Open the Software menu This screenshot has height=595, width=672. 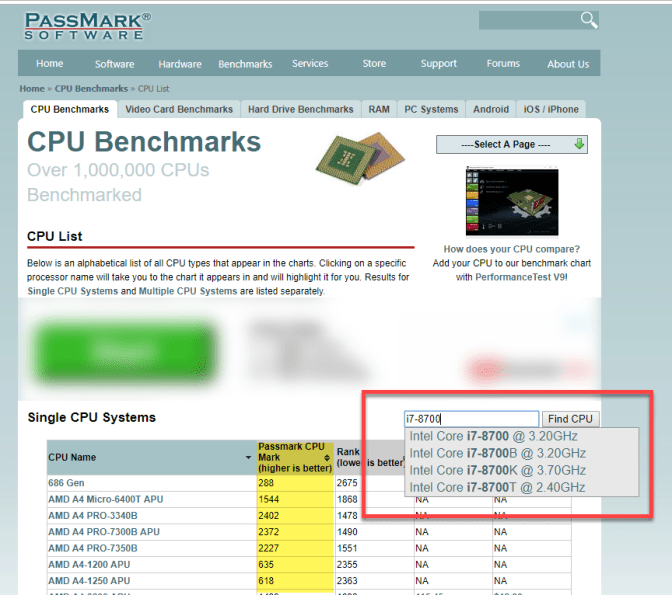click(114, 64)
